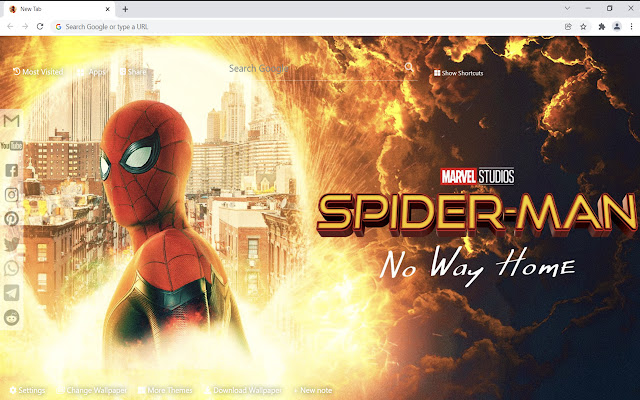Click Change Wallpaper
This screenshot has width=640, height=400.
click(x=93, y=390)
